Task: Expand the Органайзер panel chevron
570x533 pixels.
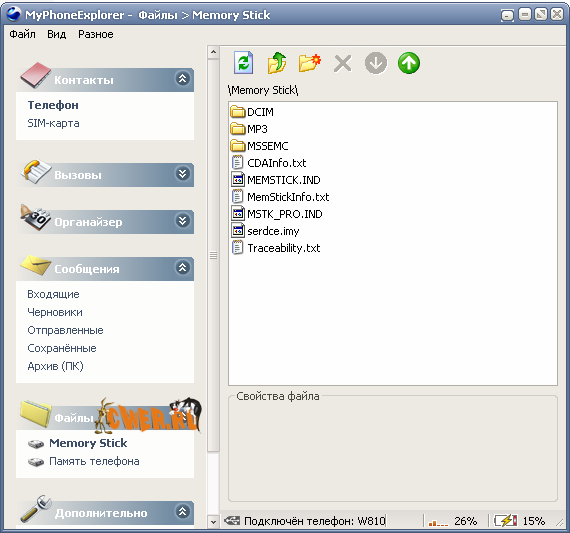Action: 182,221
